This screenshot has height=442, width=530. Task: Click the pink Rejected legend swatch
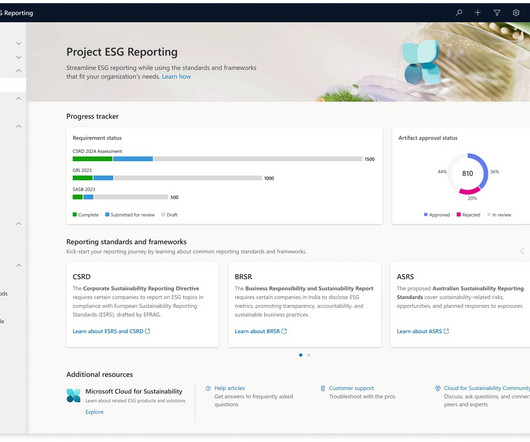tap(459, 215)
